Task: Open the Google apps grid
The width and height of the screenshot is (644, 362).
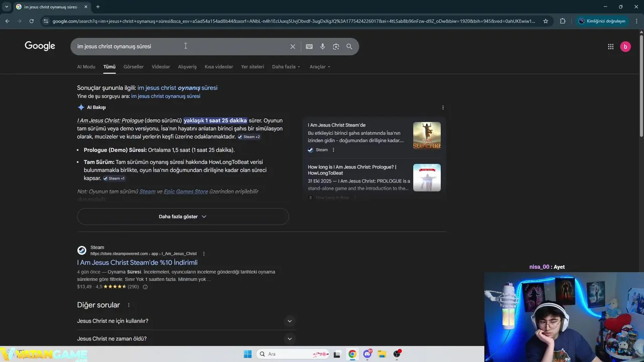Action: [x=610, y=46]
